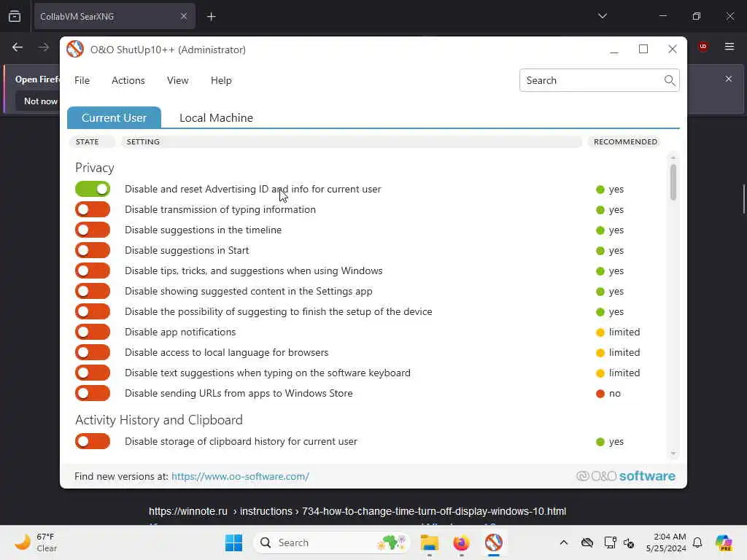Open the Firefox hamburger menu
The image size is (747, 560).
(729, 47)
